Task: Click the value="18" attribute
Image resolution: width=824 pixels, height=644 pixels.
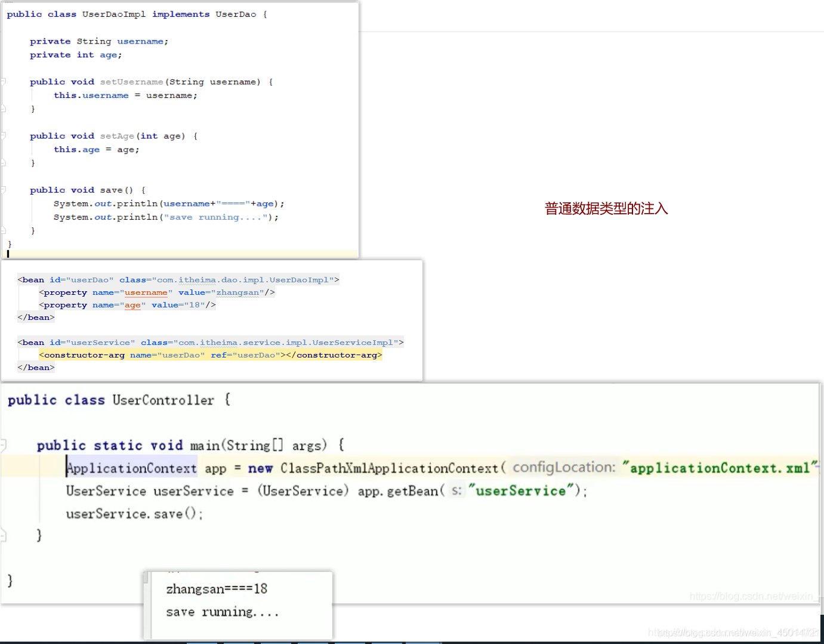Action: pyautogui.click(x=178, y=305)
